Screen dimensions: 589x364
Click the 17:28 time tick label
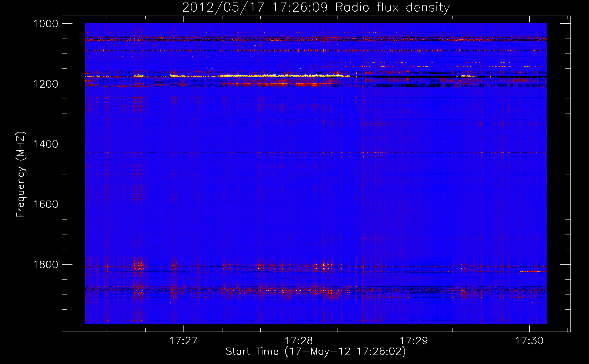point(299,341)
